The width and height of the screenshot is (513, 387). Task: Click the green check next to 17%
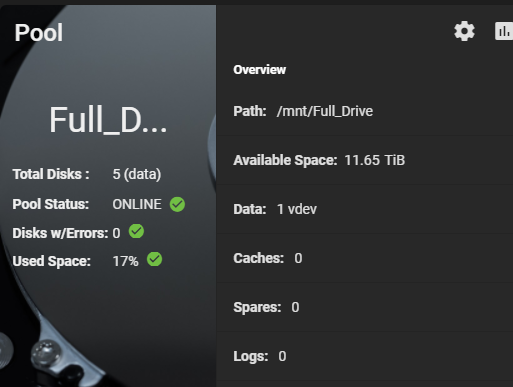tap(154, 259)
